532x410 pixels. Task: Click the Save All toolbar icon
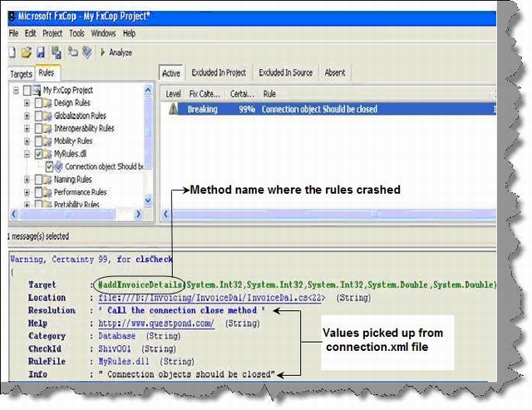57,52
